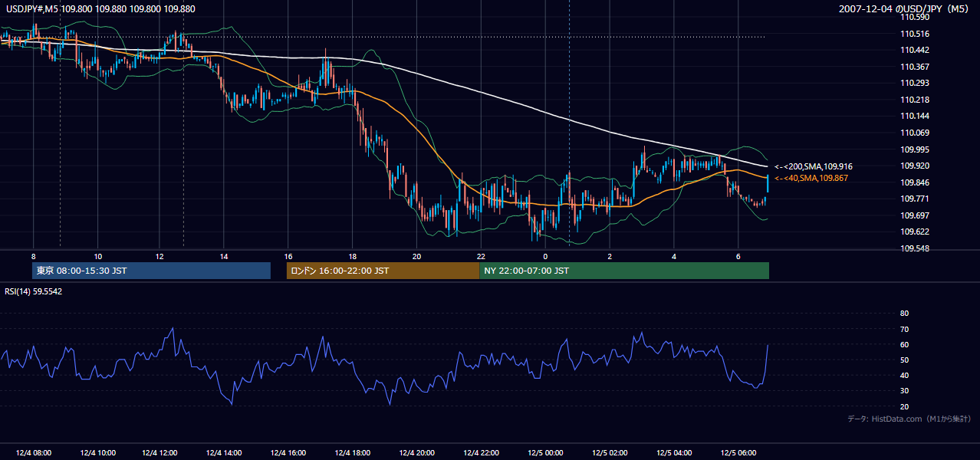The width and height of the screenshot is (980, 460).
Task: Click RSI axis level 80
Action: point(905,314)
